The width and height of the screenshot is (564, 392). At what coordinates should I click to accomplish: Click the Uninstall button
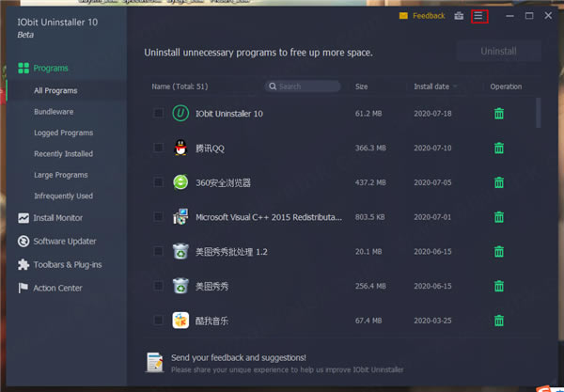click(x=498, y=51)
